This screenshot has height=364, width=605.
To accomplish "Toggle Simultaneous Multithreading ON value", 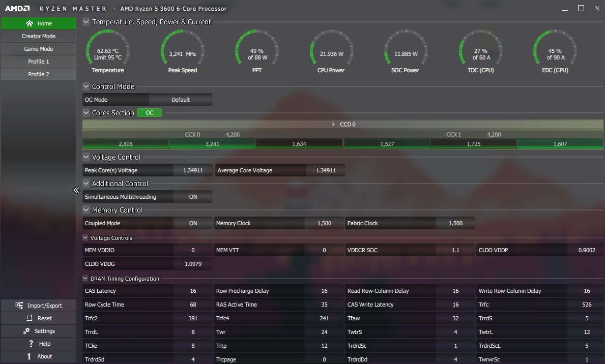I will [193, 197].
